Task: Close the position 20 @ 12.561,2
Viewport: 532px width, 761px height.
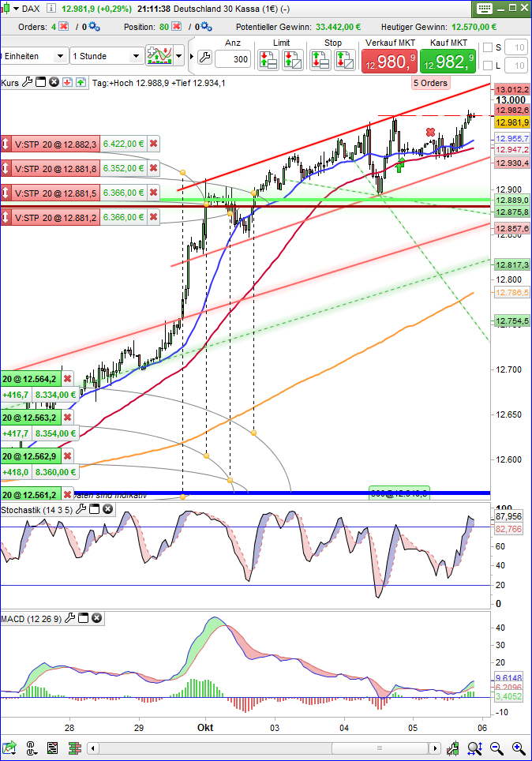Action: tap(67, 494)
